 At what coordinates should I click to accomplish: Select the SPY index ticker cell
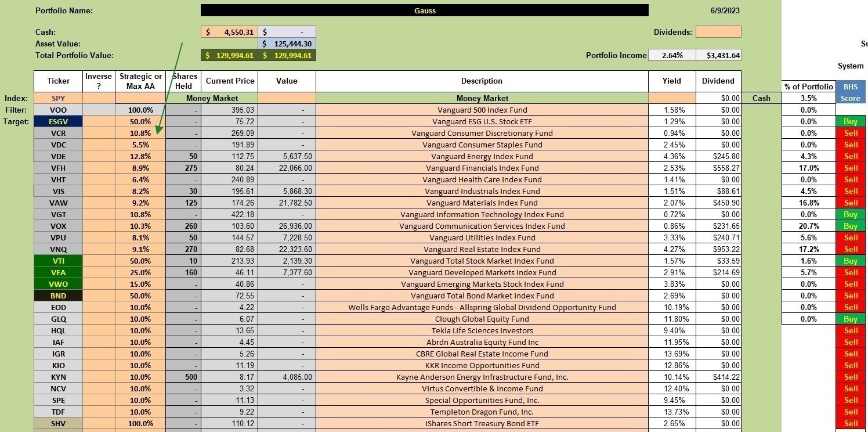(x=58, y=98)
